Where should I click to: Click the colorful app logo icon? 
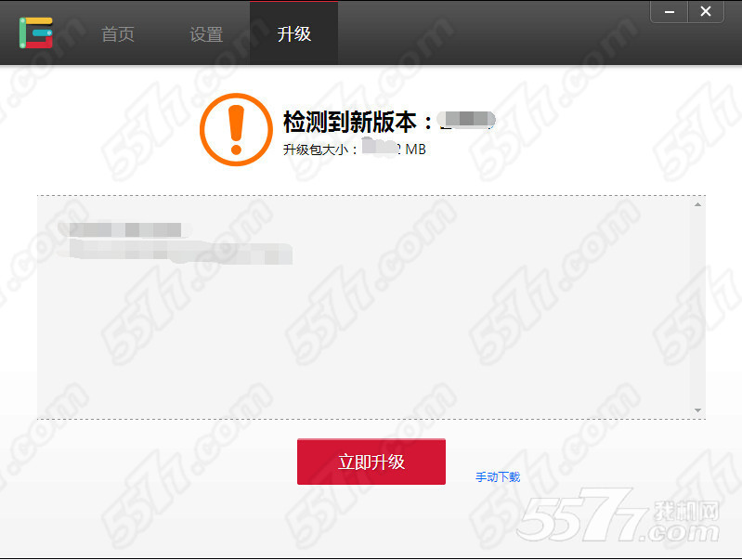tap(36, 33)
